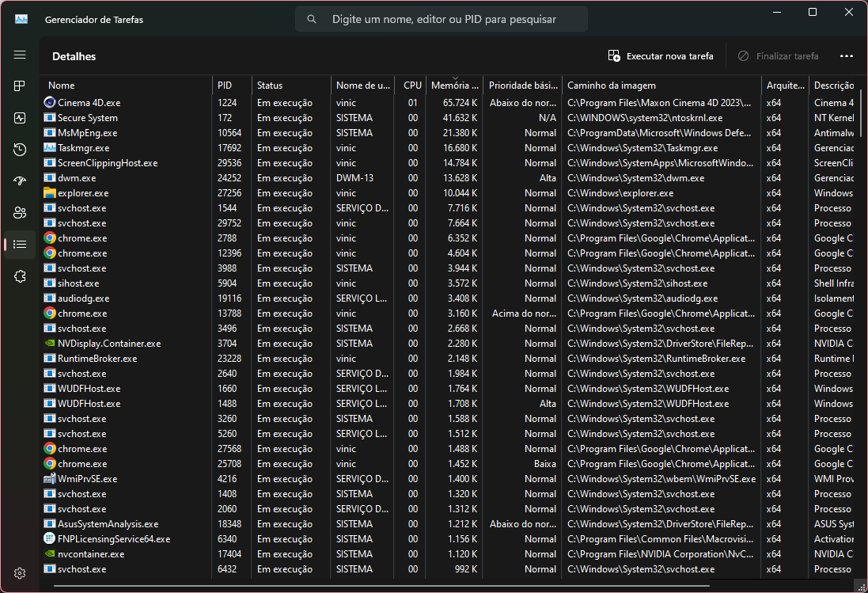Click the C:\Windows\System32\wbem\WmiPrvSE.exe path
This screenshot has height=593, width=868.
661,478
